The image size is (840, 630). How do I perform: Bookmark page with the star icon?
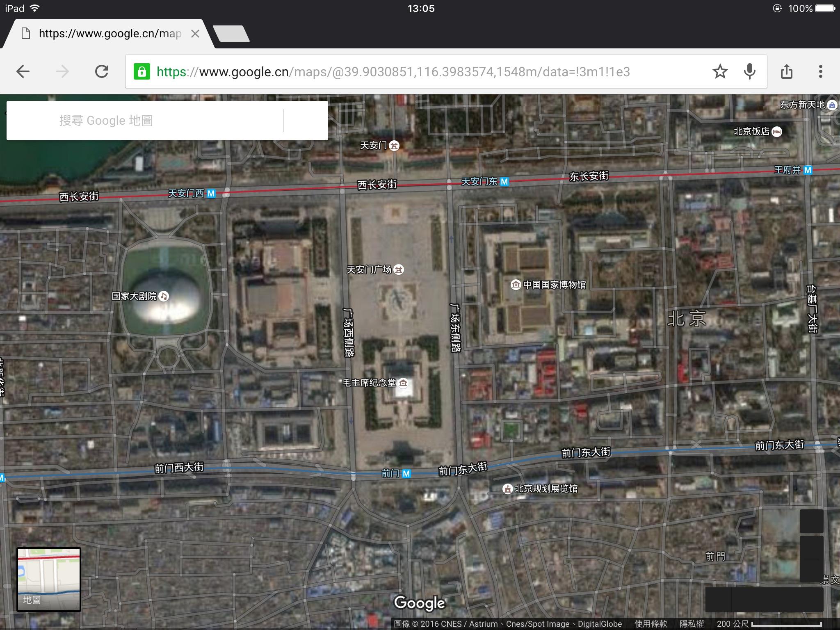click(720, 72)
